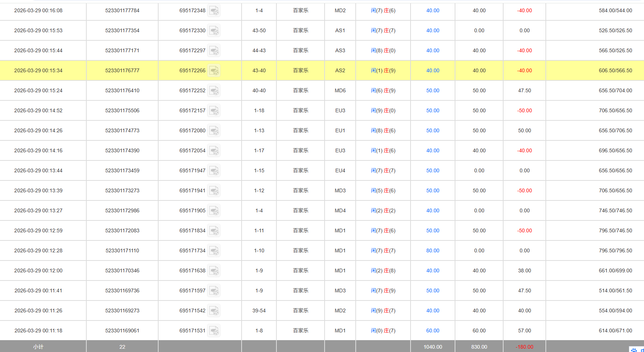Open video replay for round 695171905

(214, 211)
